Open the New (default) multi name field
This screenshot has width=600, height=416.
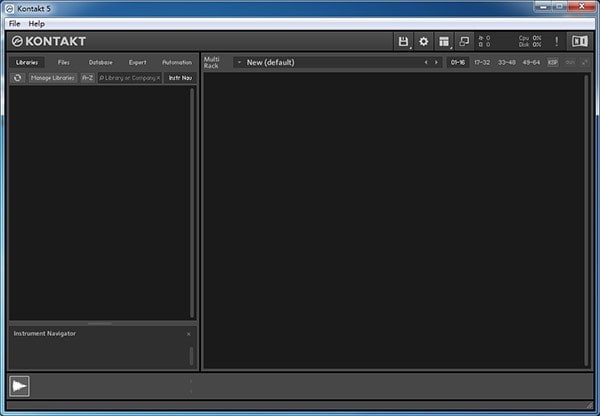coord(338,62)
